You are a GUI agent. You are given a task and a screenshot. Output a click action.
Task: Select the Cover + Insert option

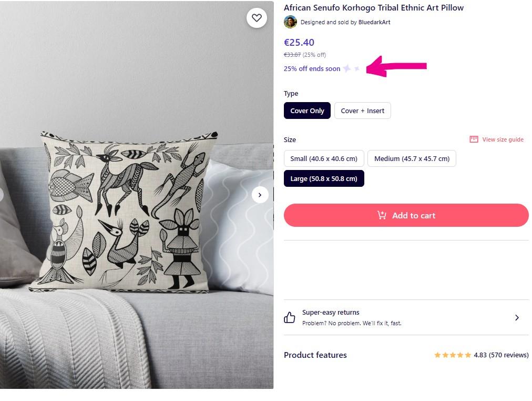(362, 111)
